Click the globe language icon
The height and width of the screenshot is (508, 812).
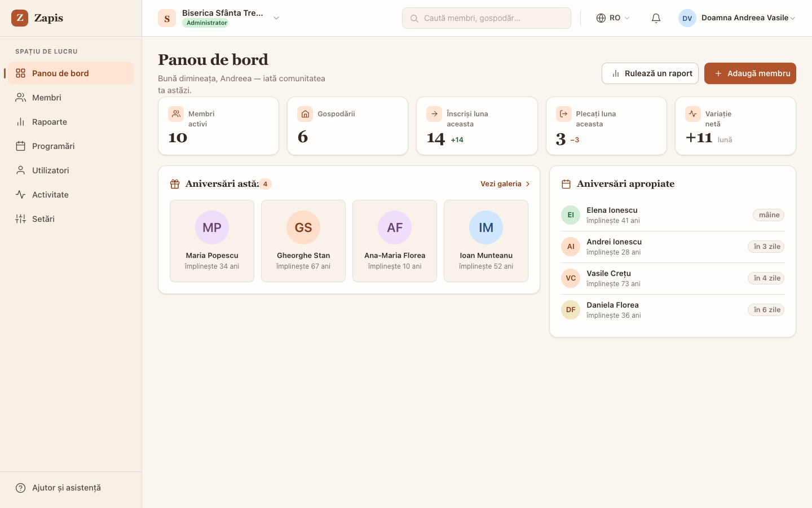[x=601, y=18]
